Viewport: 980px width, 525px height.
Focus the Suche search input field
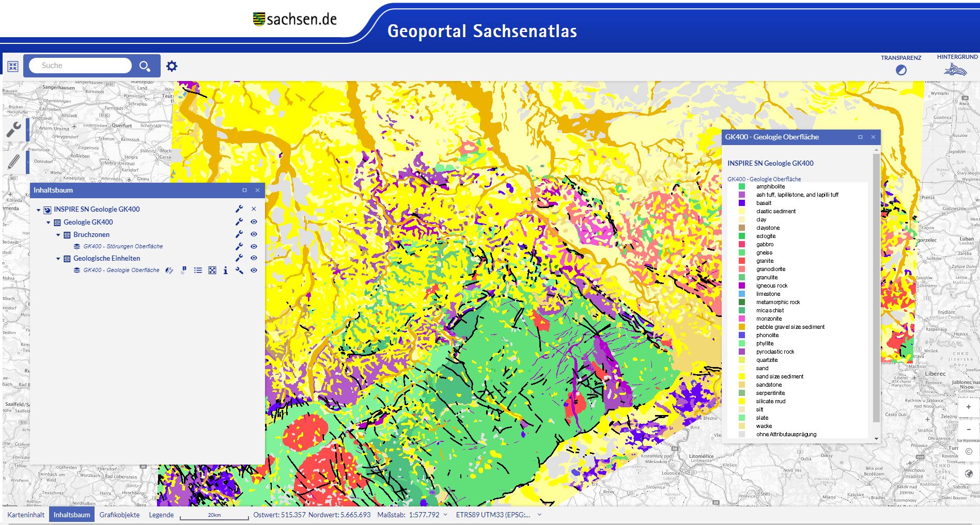[80, 66]
